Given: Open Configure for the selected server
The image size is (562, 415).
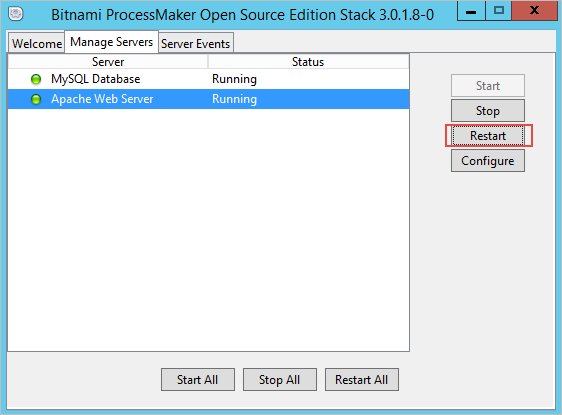Looking at the screenshot, I should pyautogui.click(x=488, y=161).
